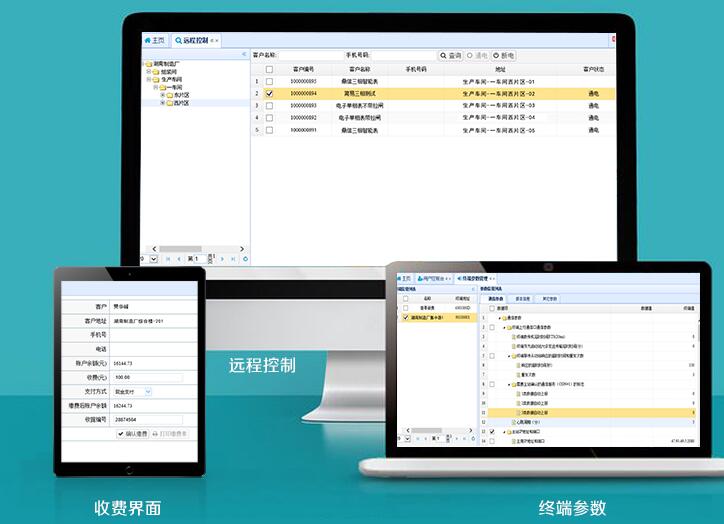Uncheck row 13 checkbox in the laptop parameter grid

[x=492, y=432]
